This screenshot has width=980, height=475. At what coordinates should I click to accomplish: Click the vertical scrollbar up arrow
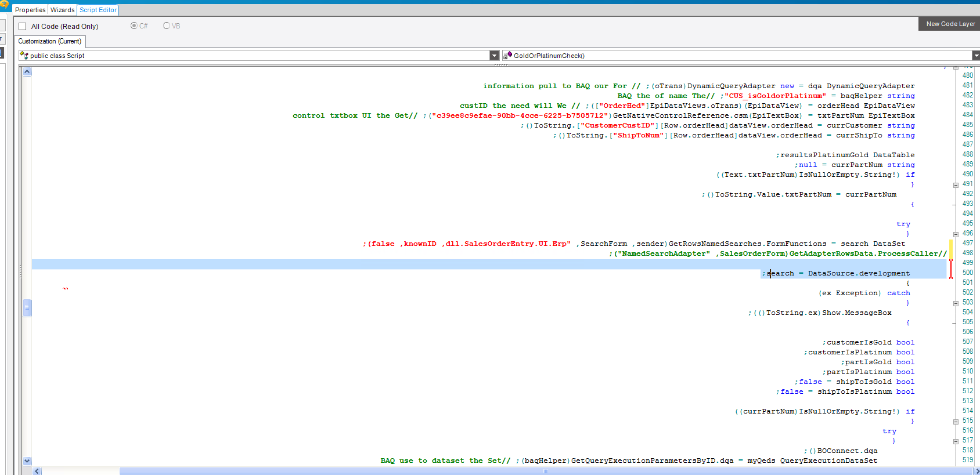[x=27, y=72]
